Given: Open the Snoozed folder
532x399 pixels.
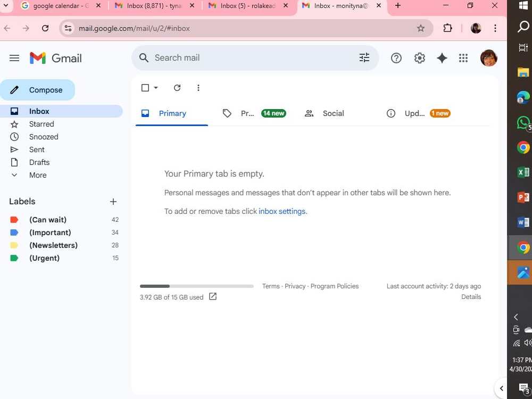Looking at the screenshot, I should pos(61,137).
